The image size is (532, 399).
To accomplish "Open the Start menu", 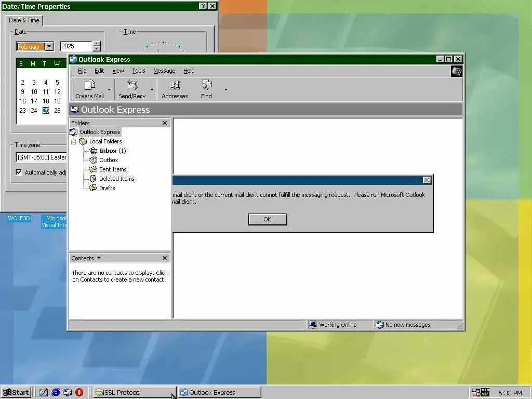I will (16, 393).
